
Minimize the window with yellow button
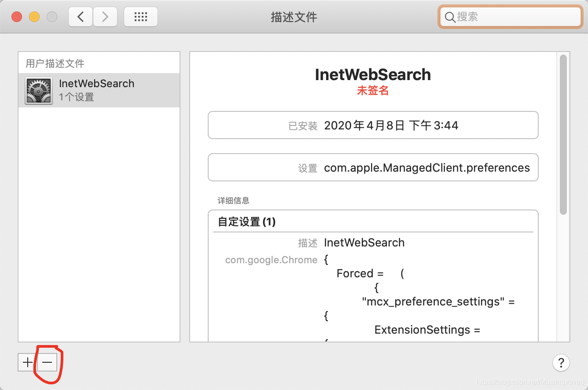pyautogui.click(x=34, y=17)
